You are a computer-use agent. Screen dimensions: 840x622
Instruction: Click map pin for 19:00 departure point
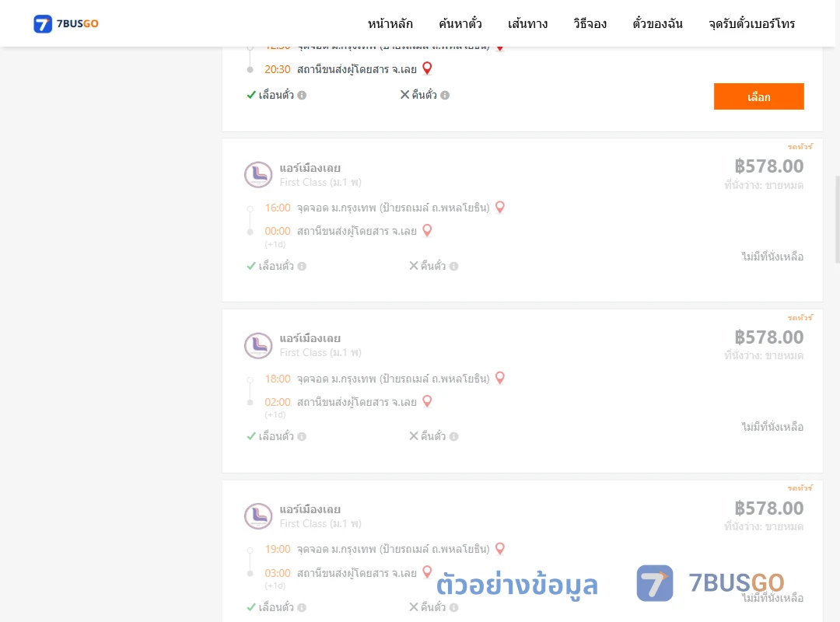coord(500,549)
